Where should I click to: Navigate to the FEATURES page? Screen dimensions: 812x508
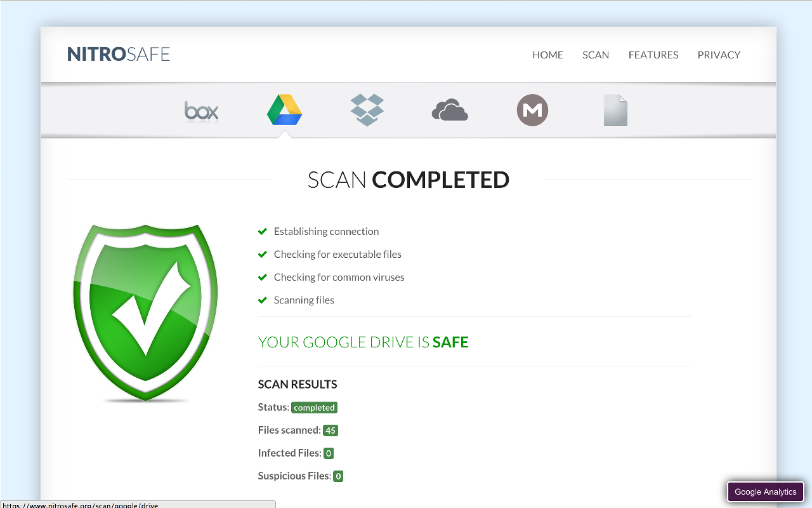click(x=653, y=55)
